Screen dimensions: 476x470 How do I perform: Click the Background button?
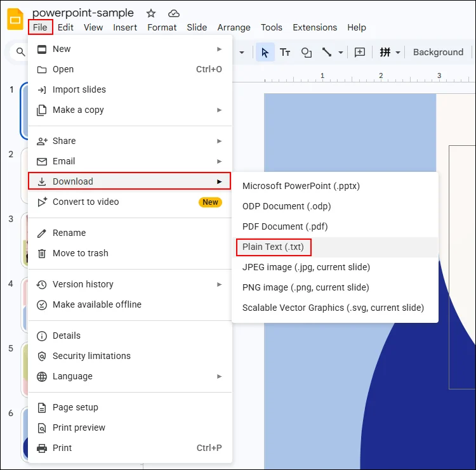coord(438,52)
